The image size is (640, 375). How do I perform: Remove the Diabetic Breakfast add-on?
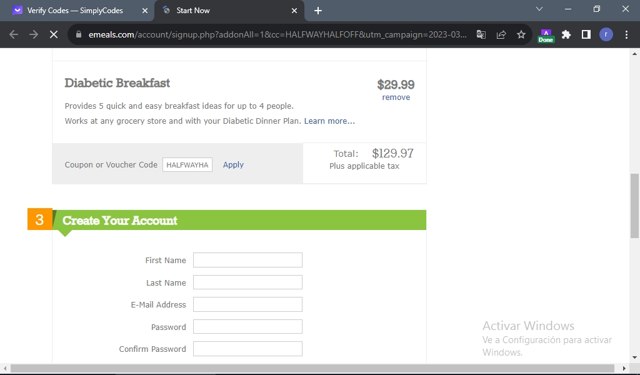(x=396, y=97)
